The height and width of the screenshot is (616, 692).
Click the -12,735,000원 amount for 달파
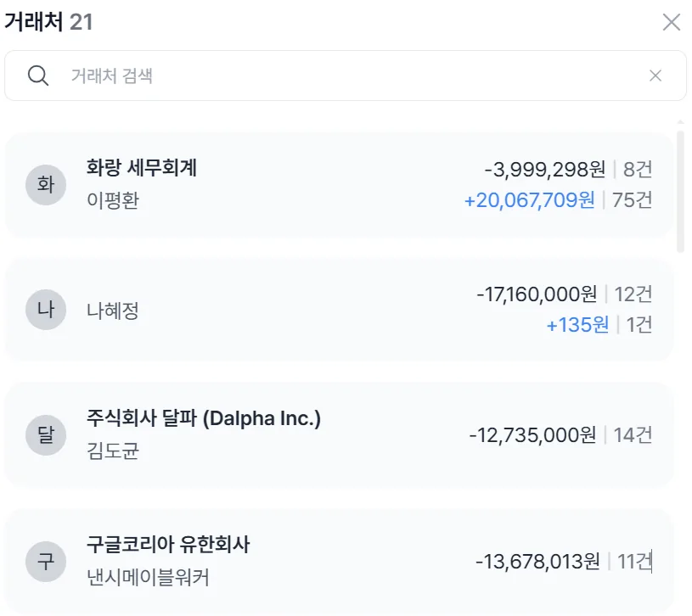pyautogui.click(x=532, y=435)
